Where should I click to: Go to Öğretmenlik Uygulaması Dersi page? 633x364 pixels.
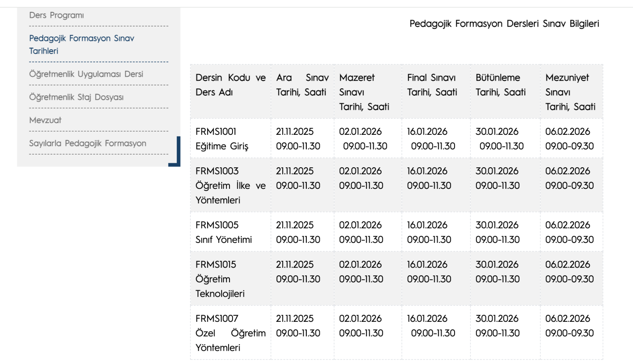coord(86,74)
